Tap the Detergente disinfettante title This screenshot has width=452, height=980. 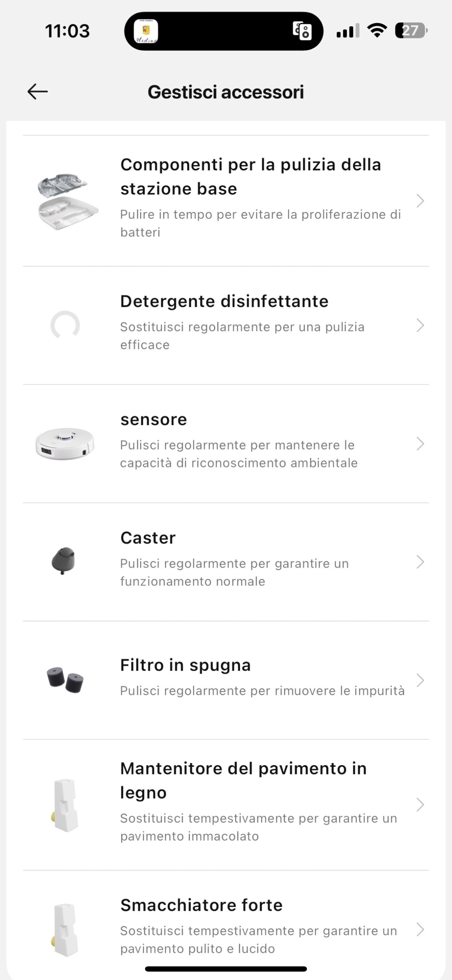coord(224,301)
